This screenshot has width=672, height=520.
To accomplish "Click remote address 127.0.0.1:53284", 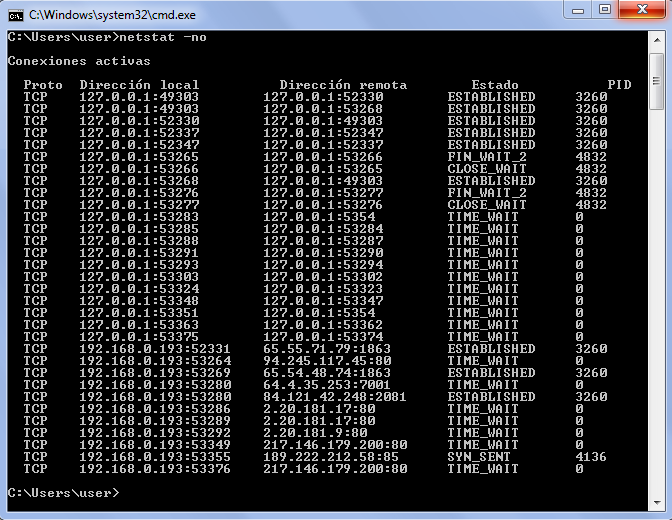I will point(323,229).
